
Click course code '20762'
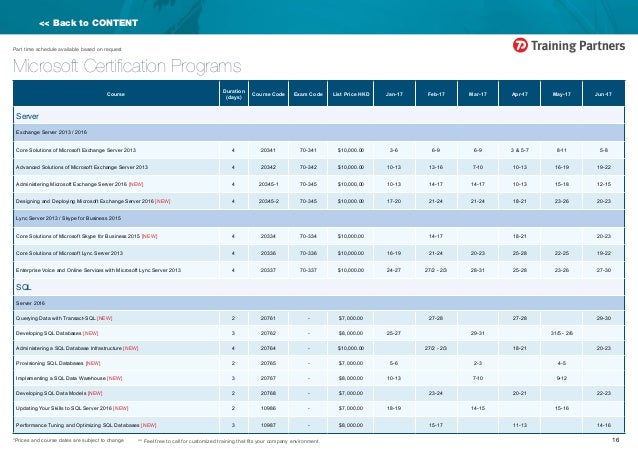[268, 333]
